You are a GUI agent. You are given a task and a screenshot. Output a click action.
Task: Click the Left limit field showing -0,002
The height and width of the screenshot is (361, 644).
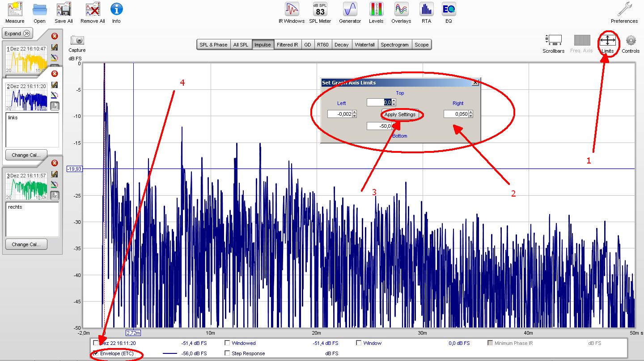pyautogui.click(x=340, y=114)
